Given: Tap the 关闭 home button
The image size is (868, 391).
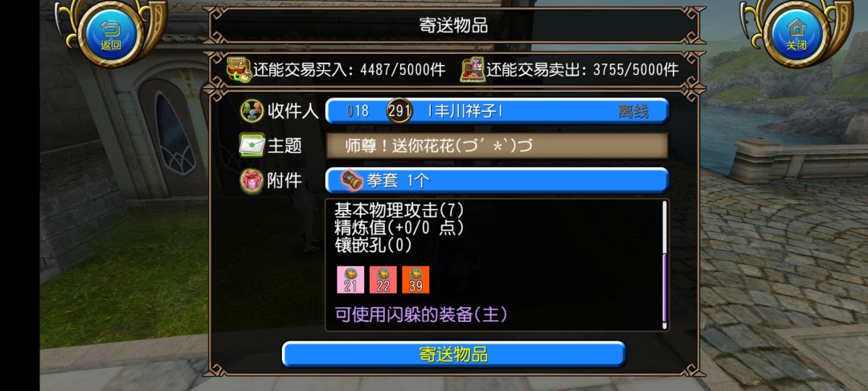Looking at the screenshot, I should (x=796, y=33).
